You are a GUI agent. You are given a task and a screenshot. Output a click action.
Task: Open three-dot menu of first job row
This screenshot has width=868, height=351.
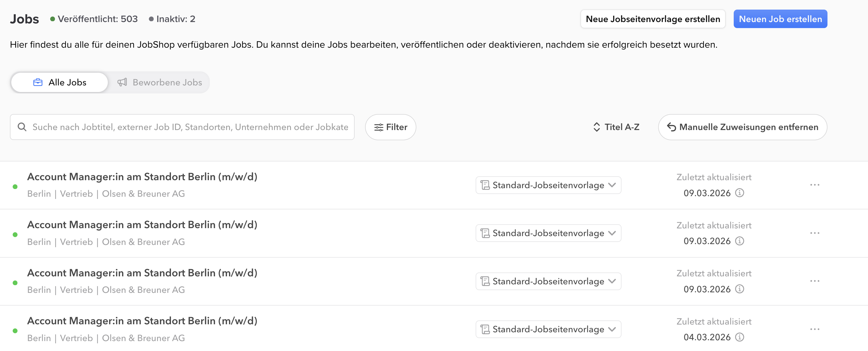click(815, 185)
